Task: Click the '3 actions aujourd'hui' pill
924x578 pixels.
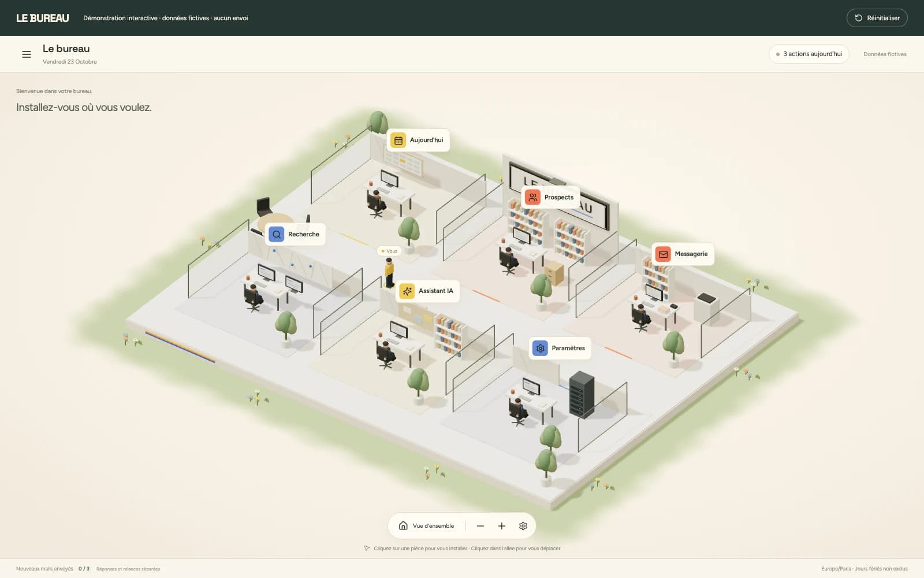Action: click(x=809, y=54)
